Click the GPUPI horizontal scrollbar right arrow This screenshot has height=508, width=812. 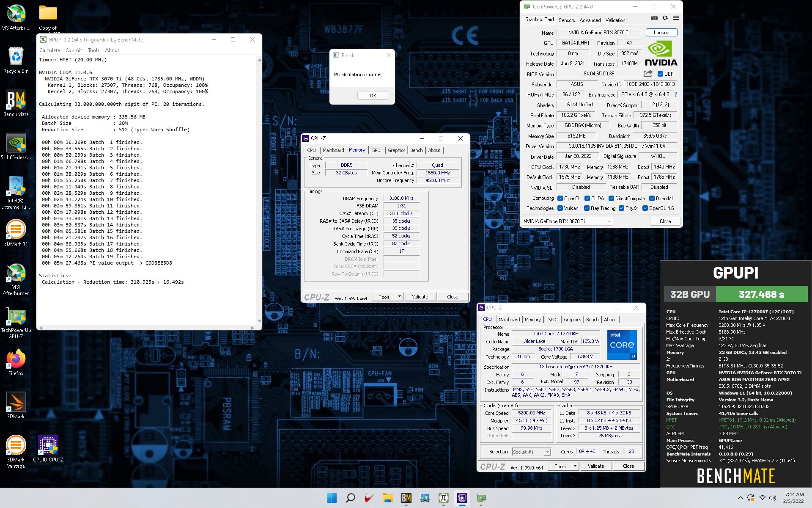(x=252, y=328)
